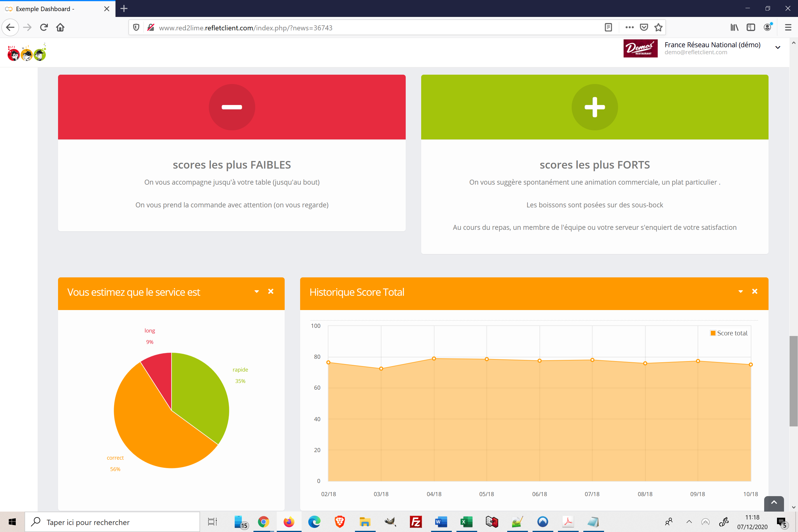This screenshot has width=798, height=532.
Task: Click the green plus circle icon
Action: (x=594, y=107)
